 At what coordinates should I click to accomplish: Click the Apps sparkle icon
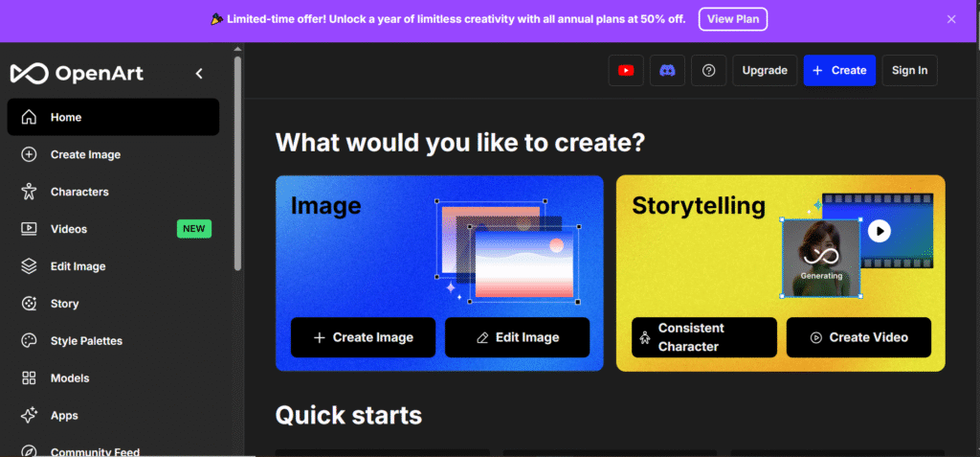[29, 415]
